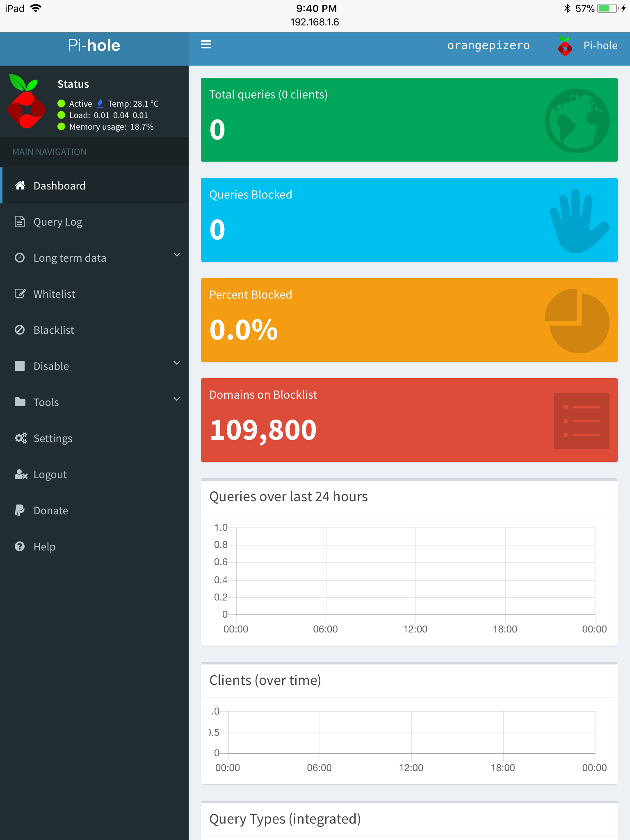This screenshot has height=840, width=630.
Task: Select Logout in the sidebar
Action: [x=94, y=474]
